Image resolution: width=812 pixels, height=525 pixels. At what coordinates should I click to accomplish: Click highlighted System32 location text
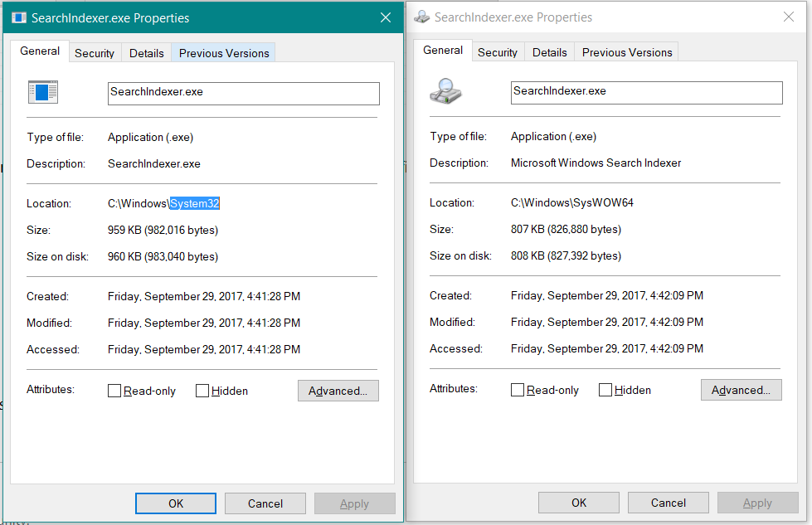tap(195, 203)
